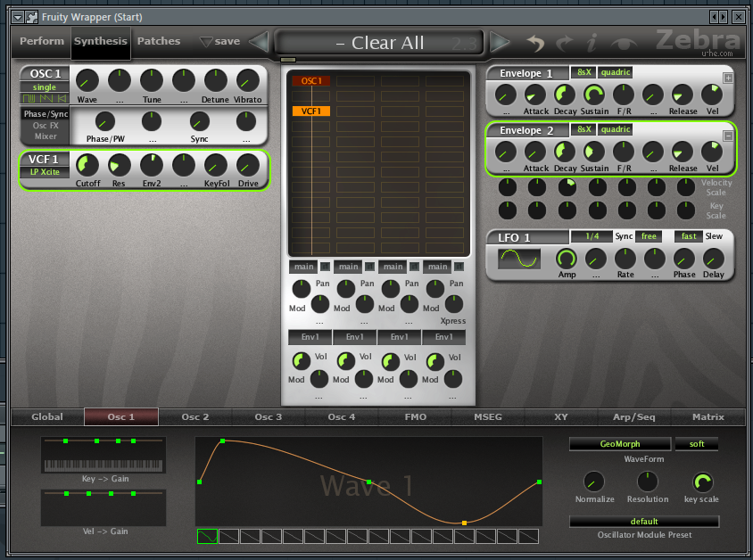Click the VCF 1 Cutoff knob

click(x=87, y=166)
